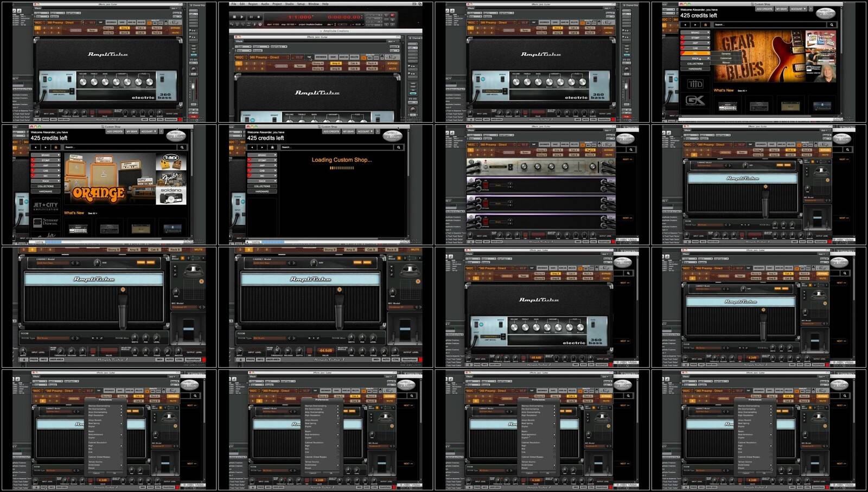Expand the MIC category in the Orange frame
The image size is (868, 492).
46,175
